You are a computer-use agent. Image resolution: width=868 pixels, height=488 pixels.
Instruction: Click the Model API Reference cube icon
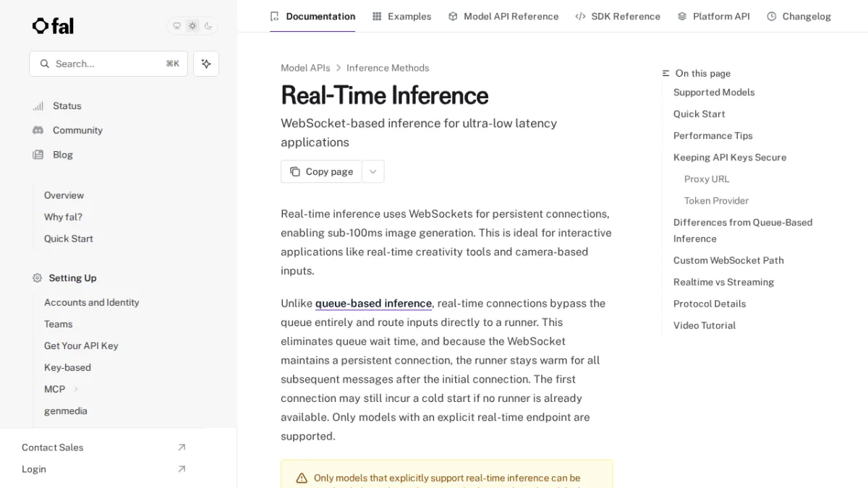(x=453, y=16)
